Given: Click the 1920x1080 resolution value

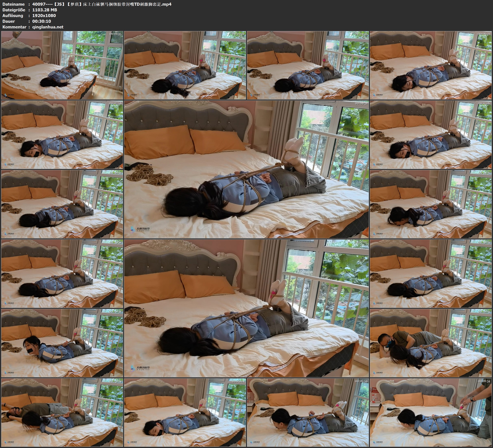Looking at the screenshot, I should 44,15.
